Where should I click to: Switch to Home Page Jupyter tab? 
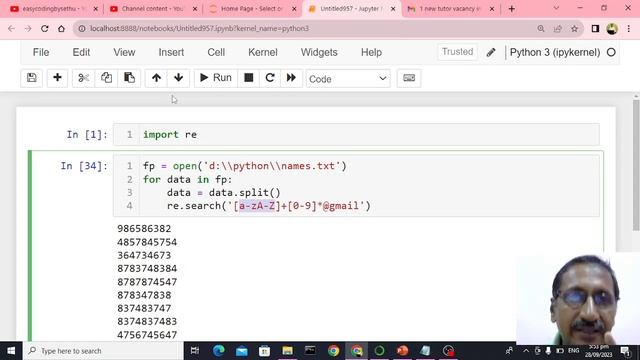(251, 9)
